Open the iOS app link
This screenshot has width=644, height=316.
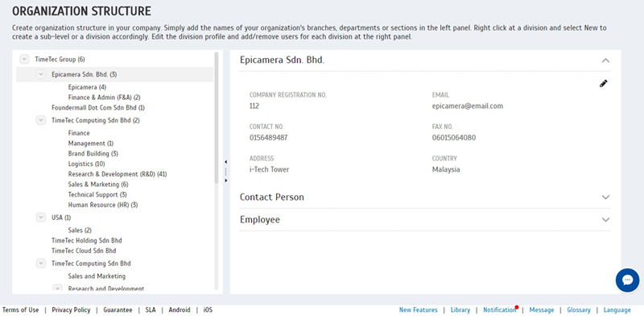[208, 310]
